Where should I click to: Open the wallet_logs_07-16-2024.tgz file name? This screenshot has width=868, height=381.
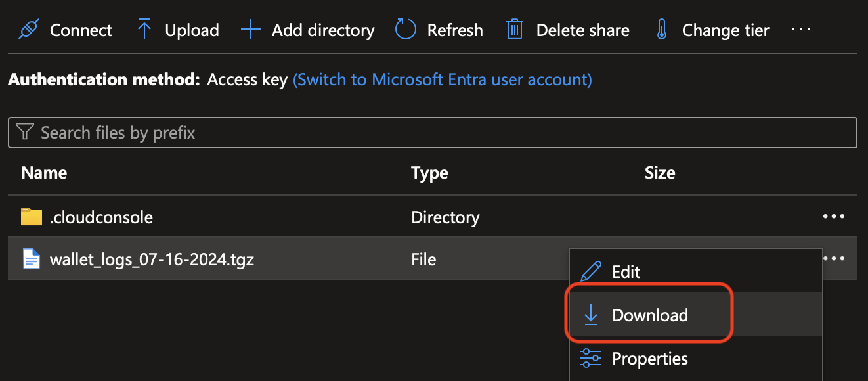click(x=152, y=259)
